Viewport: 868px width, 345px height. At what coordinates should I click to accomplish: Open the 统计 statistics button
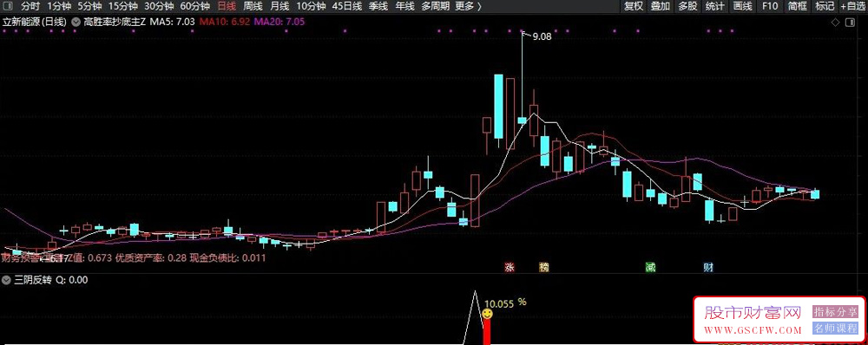714,7
